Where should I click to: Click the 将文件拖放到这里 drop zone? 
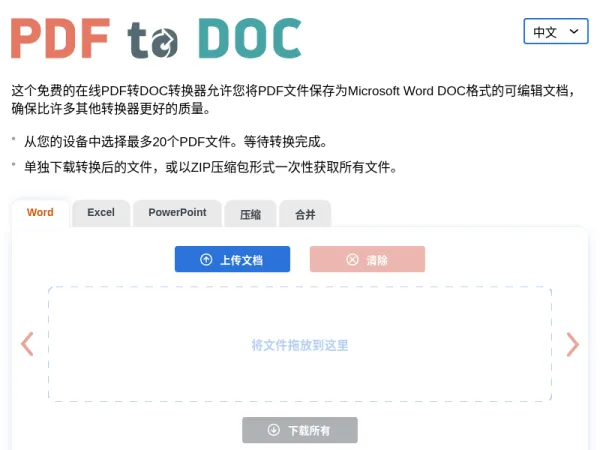pyautogui.click(x=300, y=344)
